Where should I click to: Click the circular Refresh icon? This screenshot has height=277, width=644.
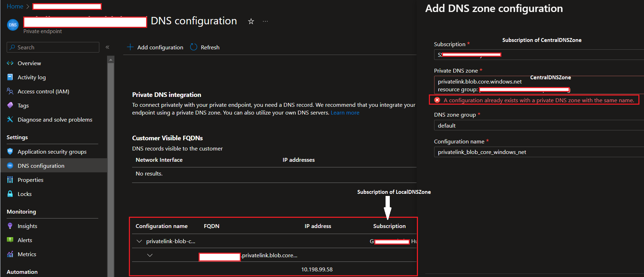tap(194, 47)
